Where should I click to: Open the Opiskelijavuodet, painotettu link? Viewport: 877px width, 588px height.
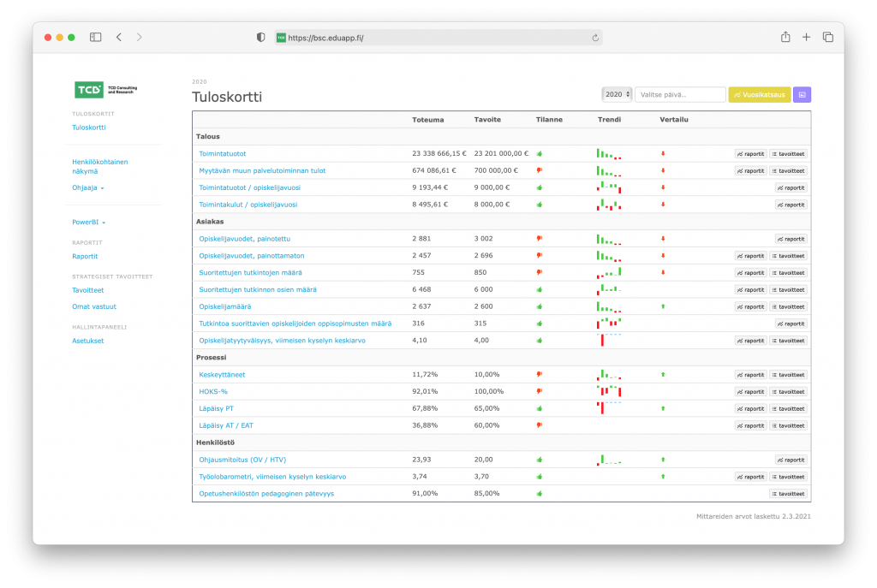pos(244,239)
